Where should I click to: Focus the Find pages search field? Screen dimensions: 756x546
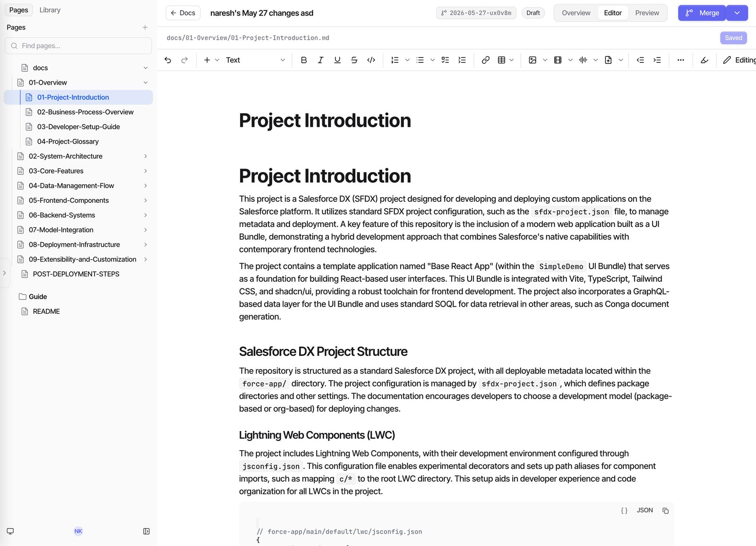pyautogui.click(x=78, y=46)
